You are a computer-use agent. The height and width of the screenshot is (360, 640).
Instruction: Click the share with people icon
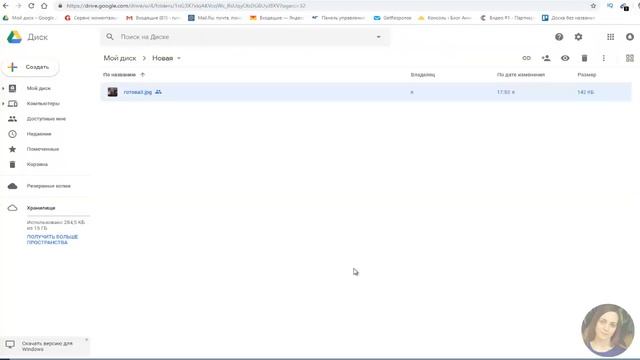pos(546,58)
